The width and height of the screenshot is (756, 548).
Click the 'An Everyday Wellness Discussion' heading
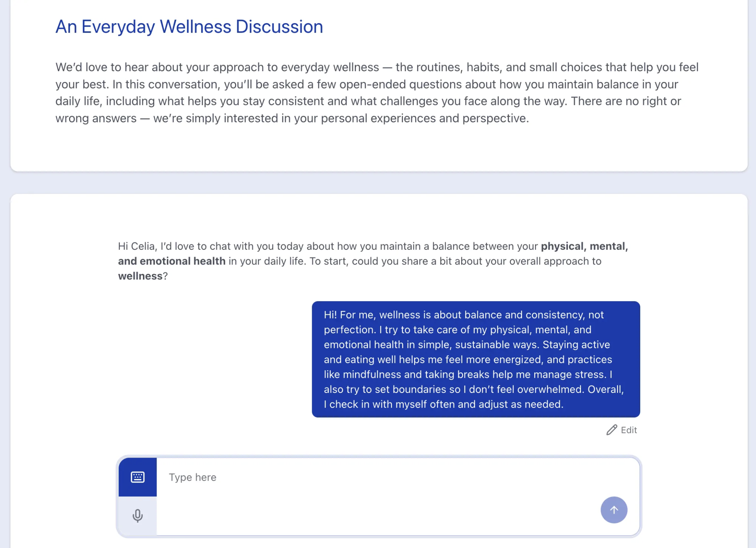point(189,27)
